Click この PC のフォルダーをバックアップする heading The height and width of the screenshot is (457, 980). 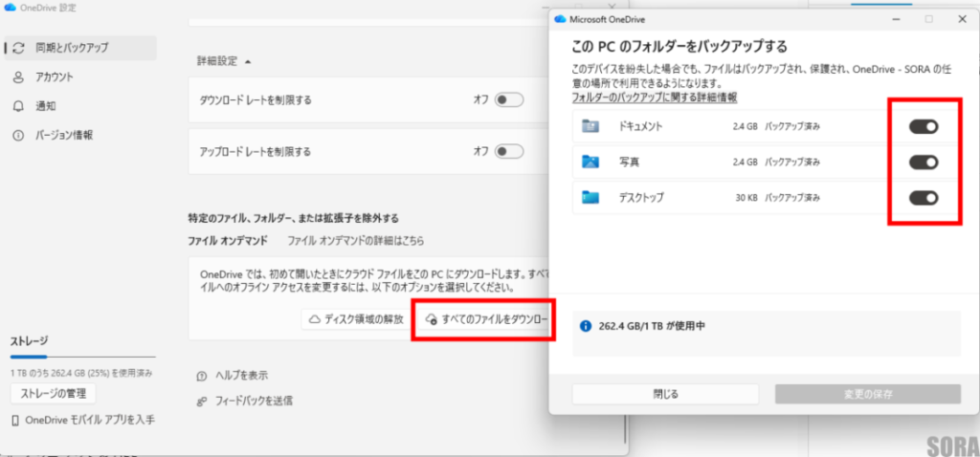coord(679,47)
